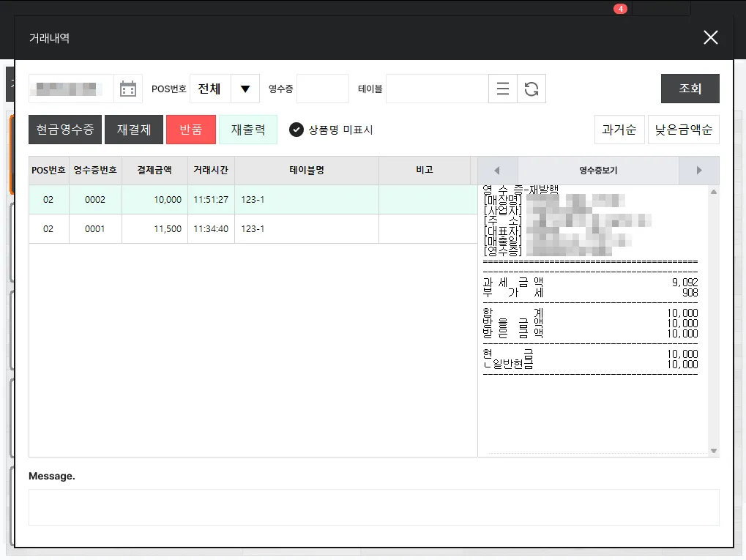
Task: Click the red notification badge
Action: coord(620,9)
